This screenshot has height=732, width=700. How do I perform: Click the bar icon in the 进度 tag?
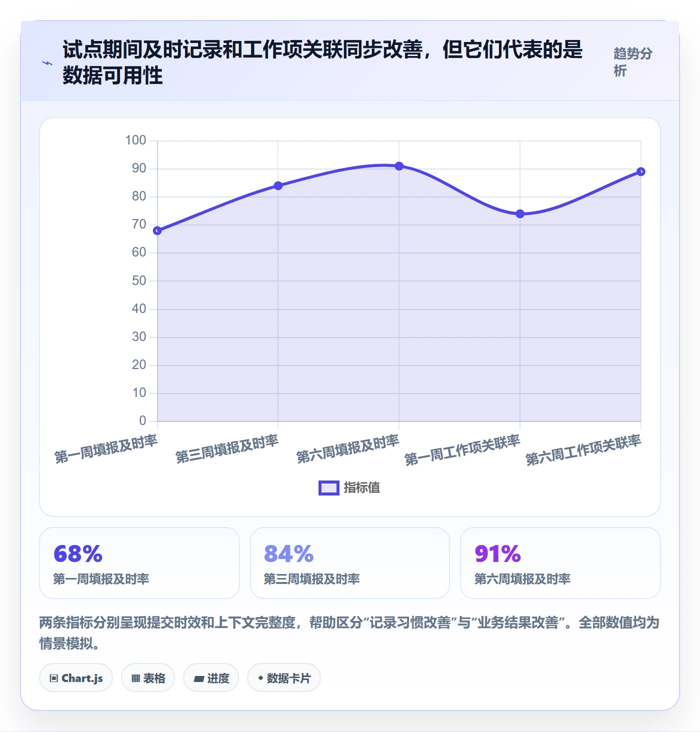tap(199, 679)
